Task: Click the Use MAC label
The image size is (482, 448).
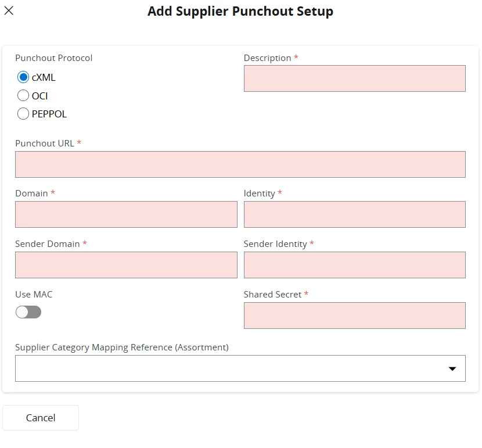Action: tap(34, 294)
